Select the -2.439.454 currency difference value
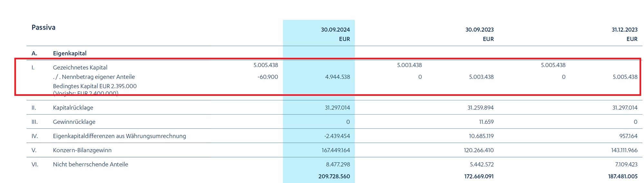This screenshot has height=183, width=644. pos(337,136)
